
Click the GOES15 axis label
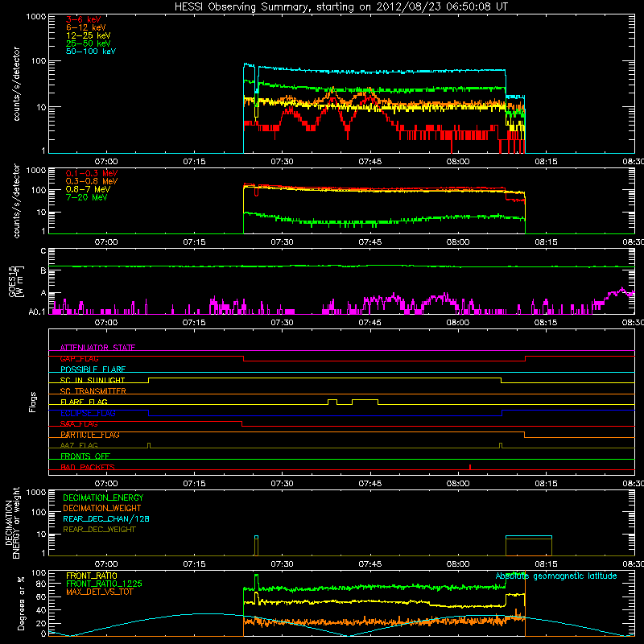[16, 282]
